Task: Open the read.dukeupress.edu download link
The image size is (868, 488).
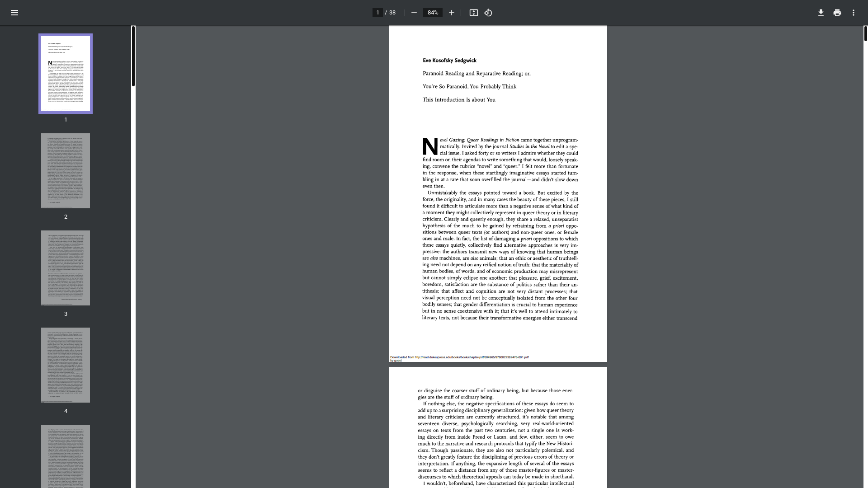Action: tap(472, 357)
